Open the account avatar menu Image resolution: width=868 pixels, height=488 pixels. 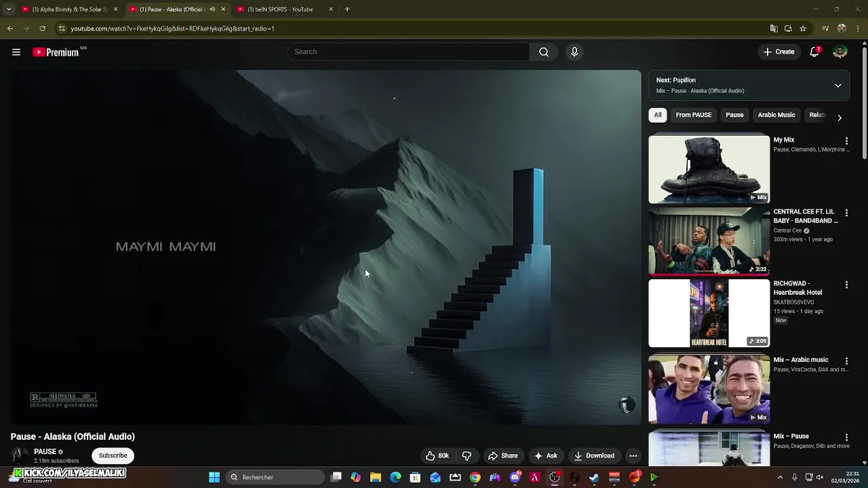pos(840,52)
